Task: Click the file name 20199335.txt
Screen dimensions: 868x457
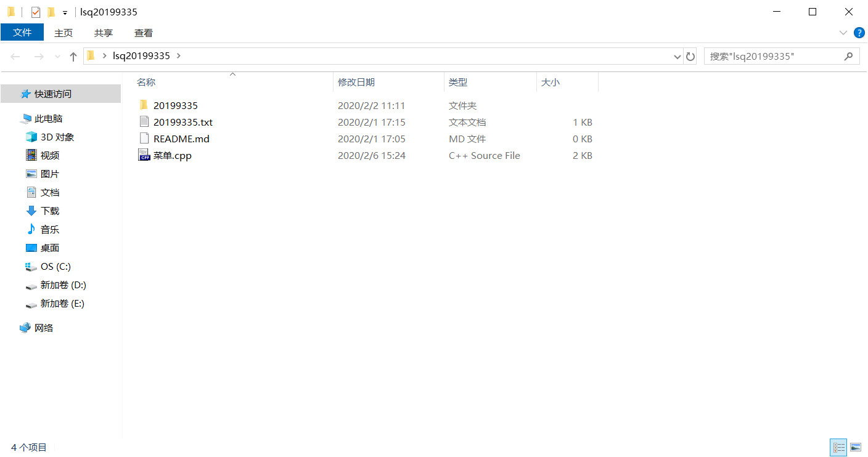Action: (x=183, y=122)
